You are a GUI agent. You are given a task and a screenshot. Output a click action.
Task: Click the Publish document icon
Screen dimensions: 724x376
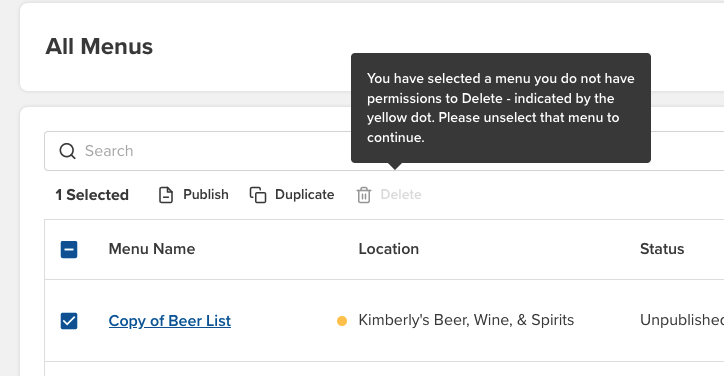tap(166, 195)
